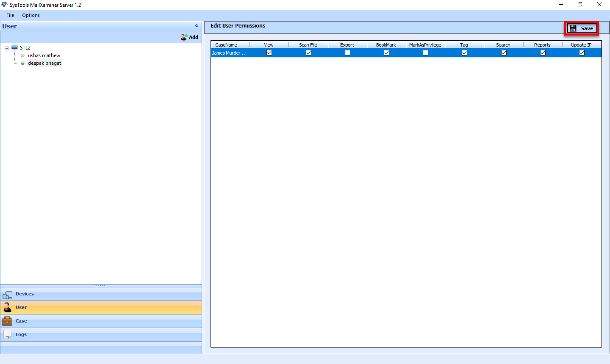This screenshot has width=610, height=364.
Task: Open the Devices panel icon
Action: point(7,295)
